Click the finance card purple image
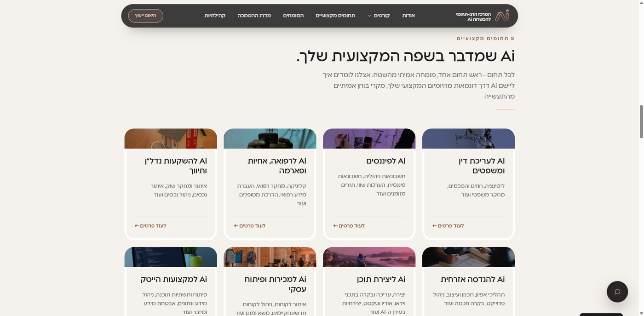This screenshot has width=644, height=316. pyautogui.click(x=369, y=138)
